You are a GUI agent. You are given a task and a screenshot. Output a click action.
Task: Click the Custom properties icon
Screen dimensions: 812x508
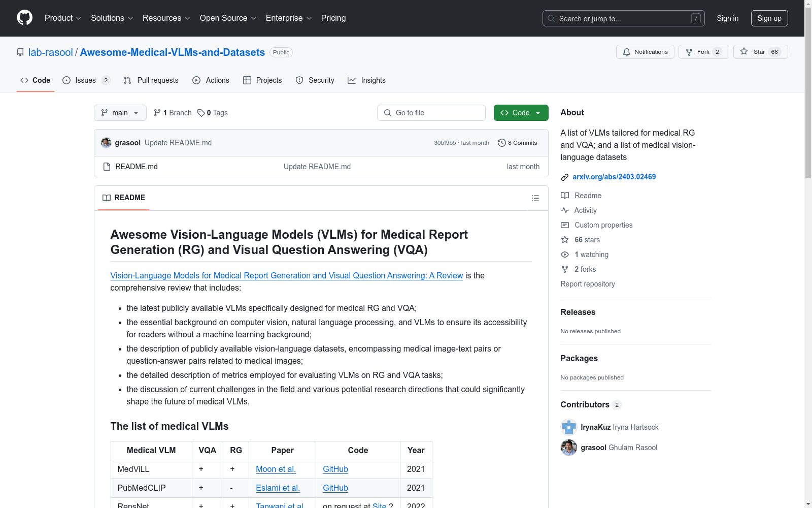pyautogui.click(x=565, y=225)
